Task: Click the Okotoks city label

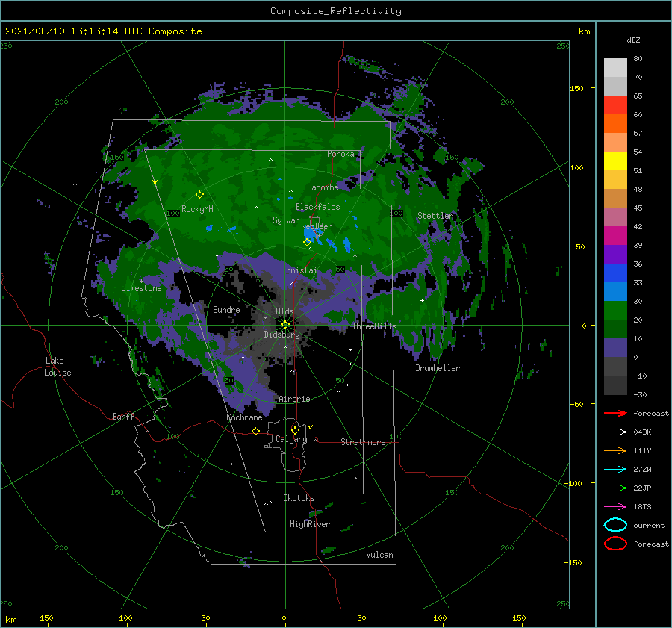Action: coord(299,498)
